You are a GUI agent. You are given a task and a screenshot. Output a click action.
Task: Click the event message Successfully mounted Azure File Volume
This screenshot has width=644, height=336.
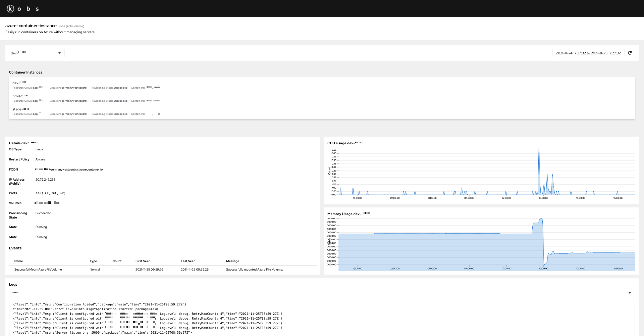tap(255, 270)
